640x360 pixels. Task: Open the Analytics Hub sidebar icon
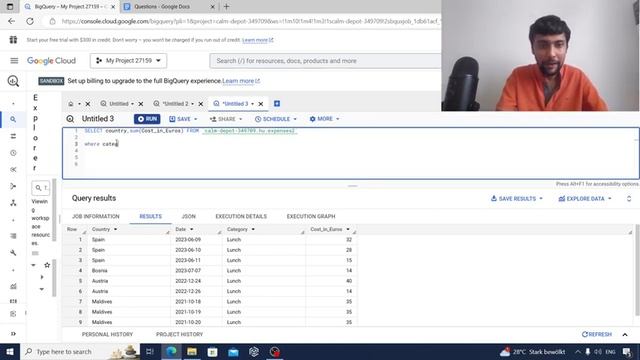point(13,169)
